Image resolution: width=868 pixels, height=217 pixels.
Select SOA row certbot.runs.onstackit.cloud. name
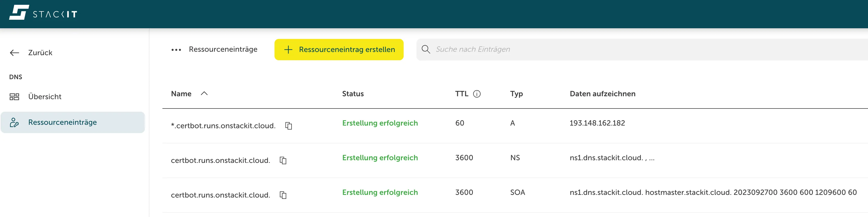coord(220,195)
